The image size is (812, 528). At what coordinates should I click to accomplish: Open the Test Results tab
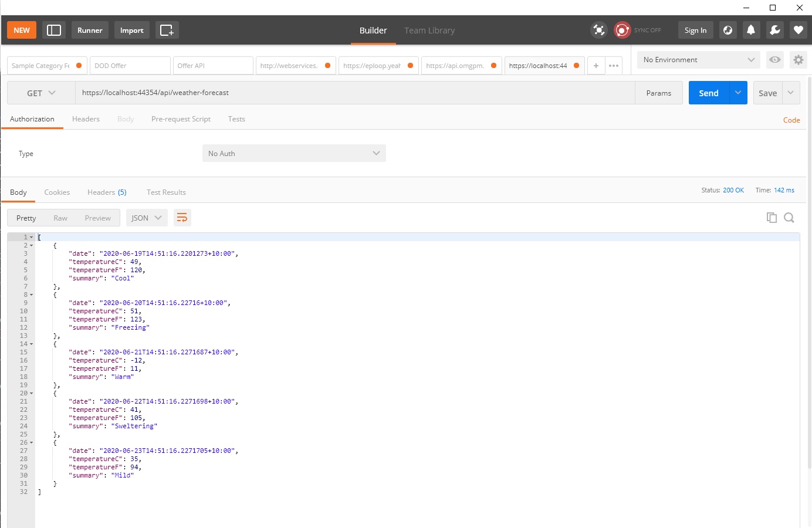point(166,192)
